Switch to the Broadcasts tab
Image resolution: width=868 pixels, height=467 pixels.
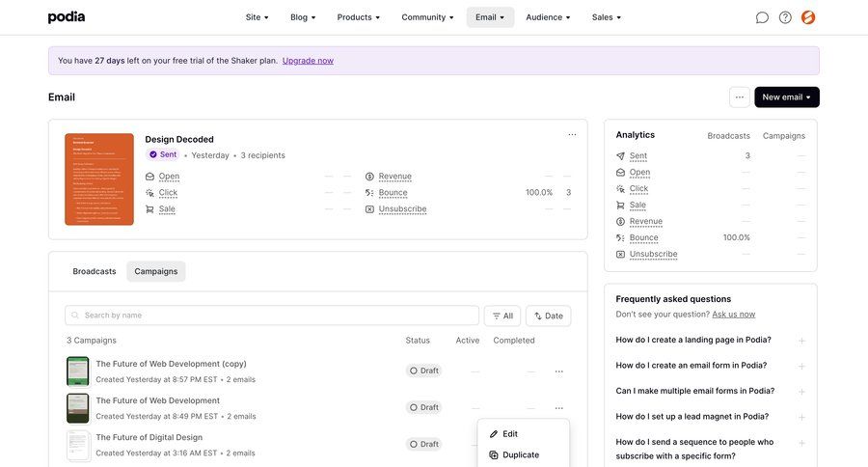pyautogui.click(x=95, y=271)
